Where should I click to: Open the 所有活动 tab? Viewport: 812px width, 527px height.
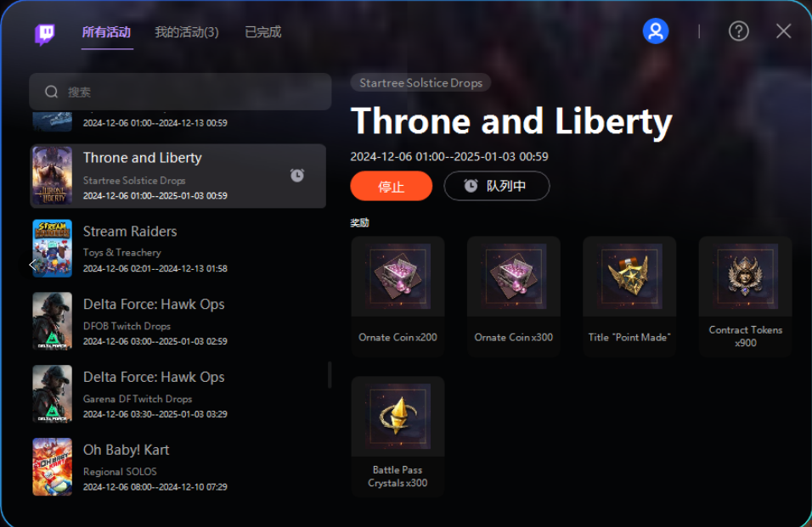[106, 32]
